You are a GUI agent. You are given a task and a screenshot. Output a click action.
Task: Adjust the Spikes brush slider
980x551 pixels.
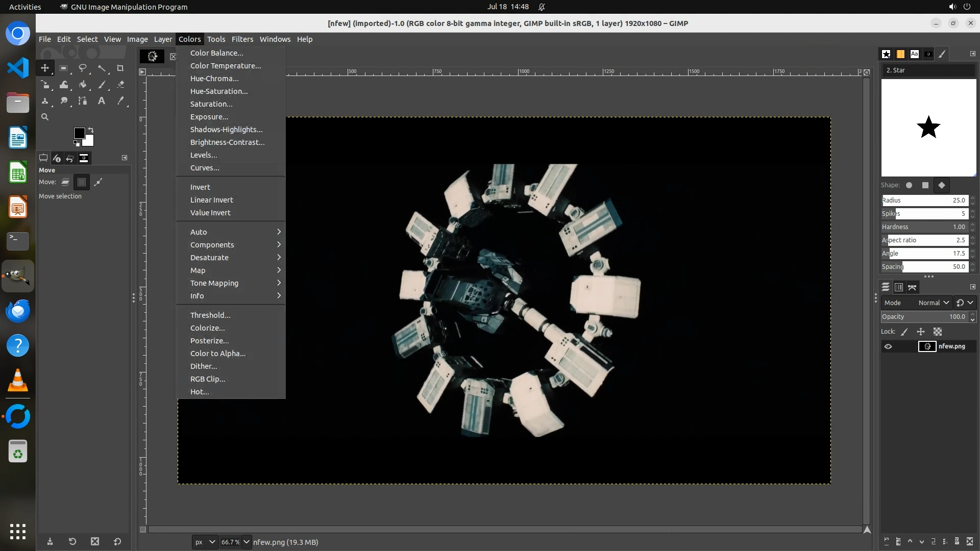click(x=924, y=214)
